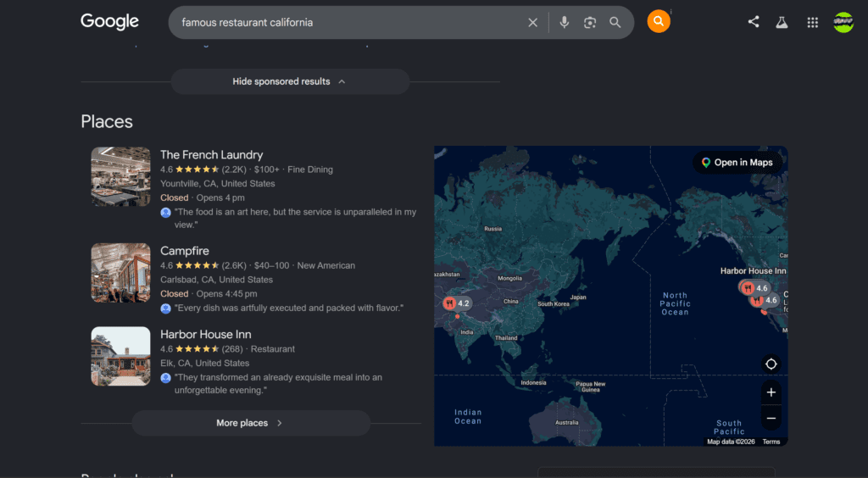Image resolution: width=868 pixels, height=478 pixels.
Task: Open in Maps button on map
Action: (x=737, y=163)
